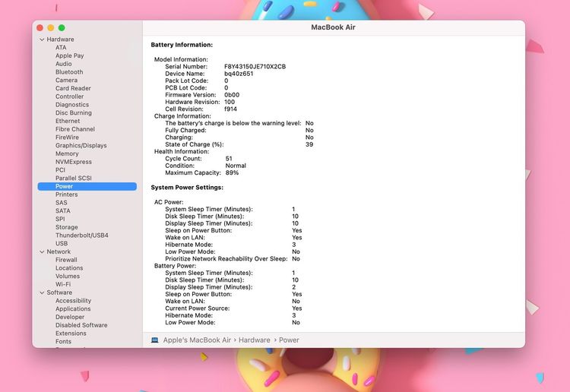Click Hardware in the path bar
The width and height of the screenshot is (570, 392).
coord(255,340)
